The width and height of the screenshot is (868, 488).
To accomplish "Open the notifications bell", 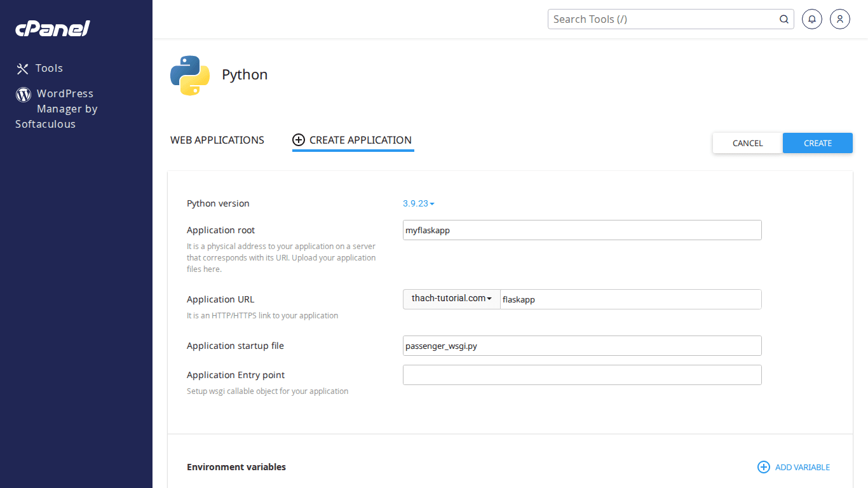I will coord(811,19).
